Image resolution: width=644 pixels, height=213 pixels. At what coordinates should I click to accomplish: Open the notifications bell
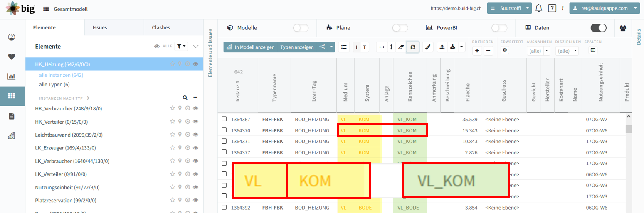pos(539,8)
